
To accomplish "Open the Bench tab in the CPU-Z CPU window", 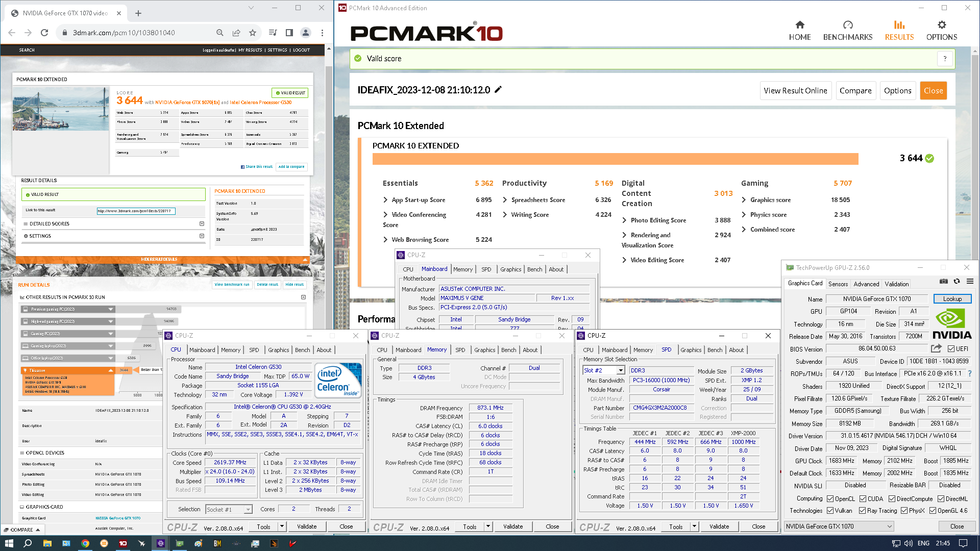I will point(302,350).
